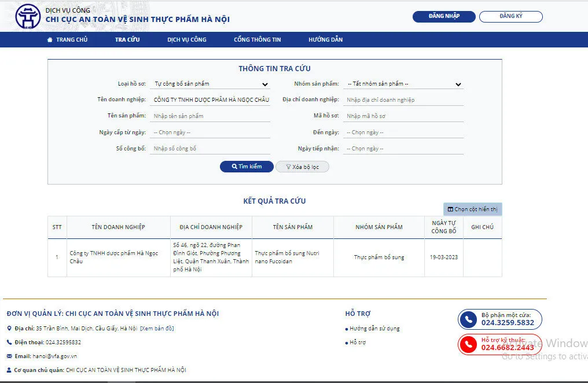Go to the DỊCH VỤ CÔNG menu

pyautogui.click(x=187, y=40)
